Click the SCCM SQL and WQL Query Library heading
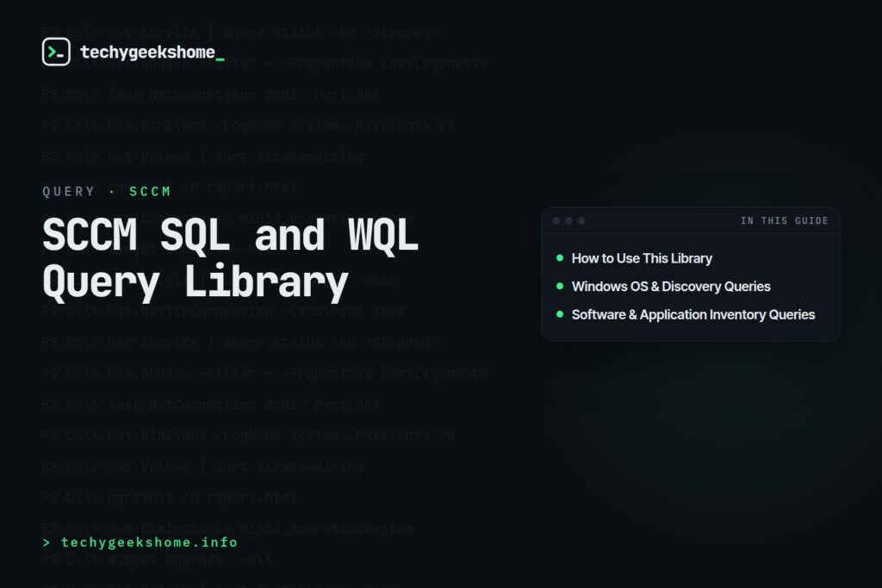The image size is (882, 588). [x=231, y=258]
